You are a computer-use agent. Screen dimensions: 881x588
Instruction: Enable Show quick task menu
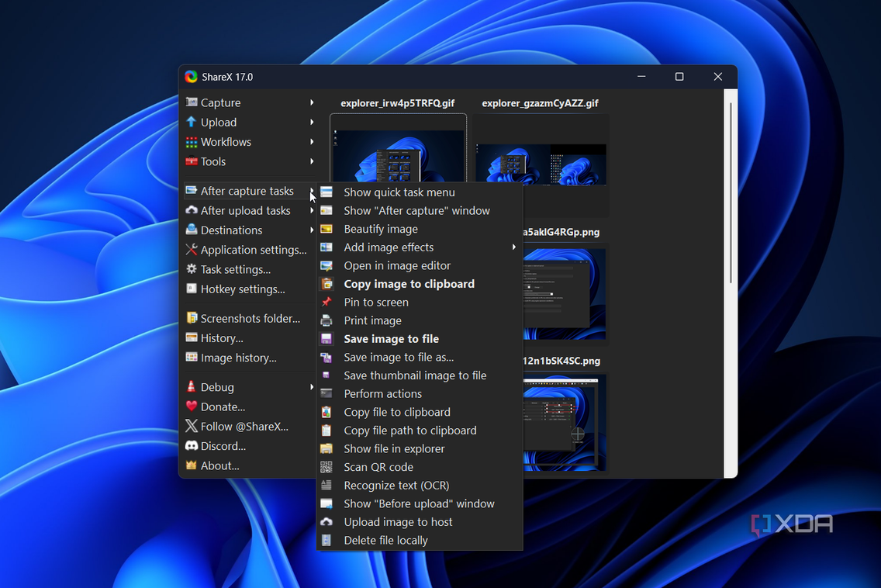pos(420,192)
